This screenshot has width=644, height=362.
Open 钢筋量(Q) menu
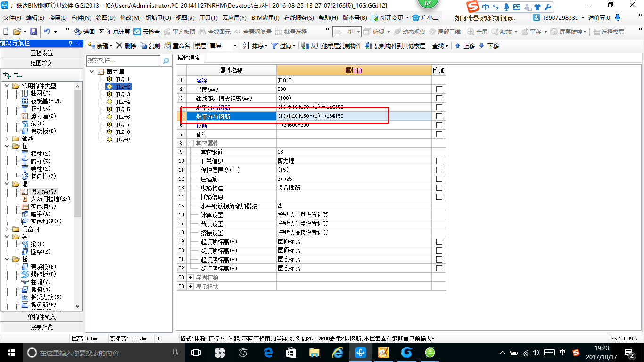158,17
